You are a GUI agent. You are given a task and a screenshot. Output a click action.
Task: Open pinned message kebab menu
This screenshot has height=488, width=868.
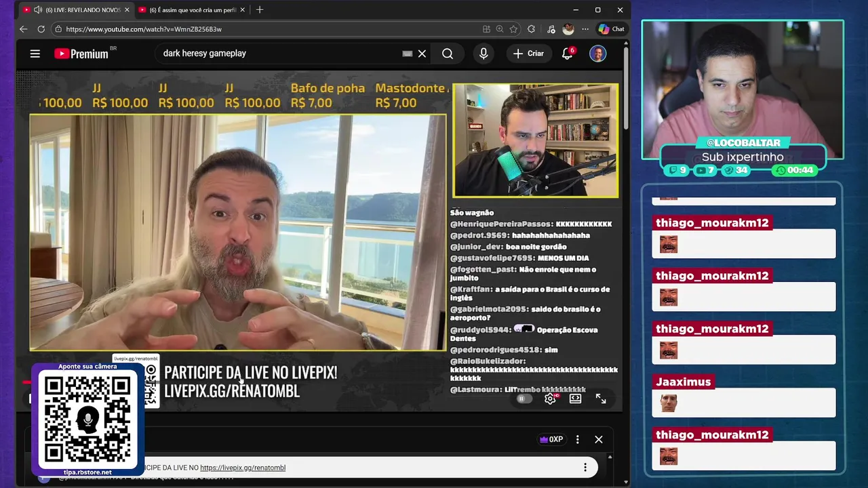pyautogui.click(x=585, y=468)
